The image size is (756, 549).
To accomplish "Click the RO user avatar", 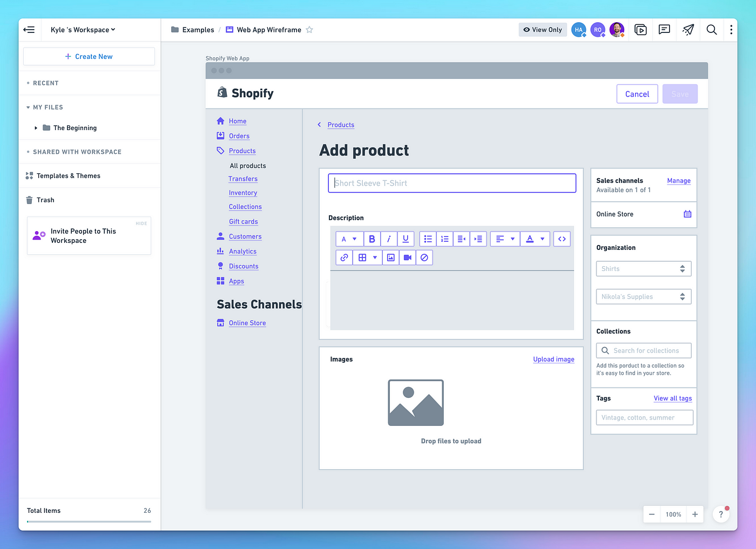I will [x=598, y=30].
